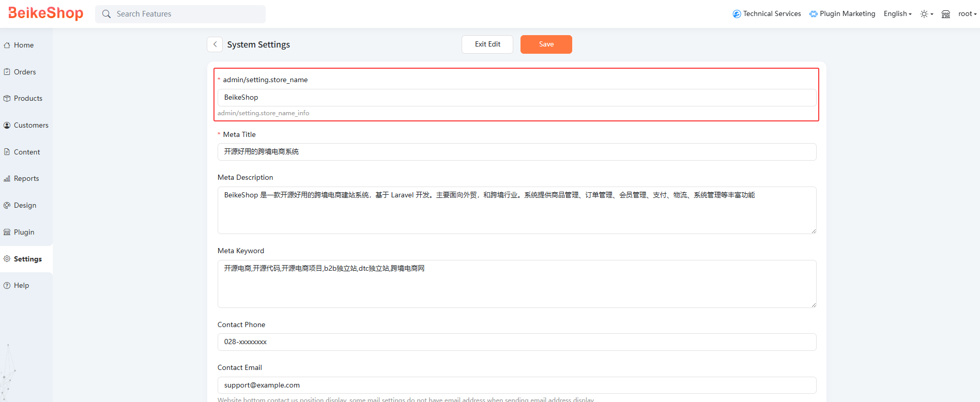Click the Design palette icon

pyautogui.click(x=7, y=205)
